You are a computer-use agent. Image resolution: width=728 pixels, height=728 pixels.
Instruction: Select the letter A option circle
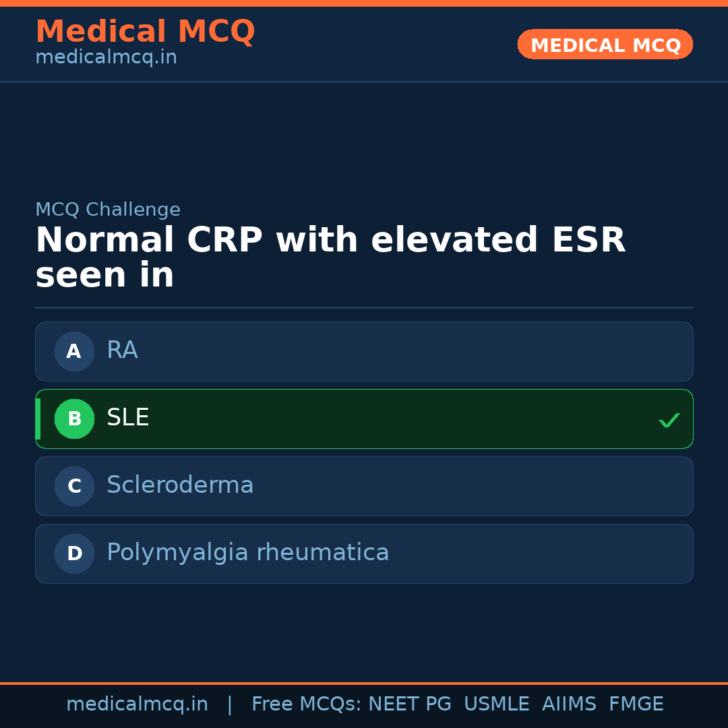74,351
